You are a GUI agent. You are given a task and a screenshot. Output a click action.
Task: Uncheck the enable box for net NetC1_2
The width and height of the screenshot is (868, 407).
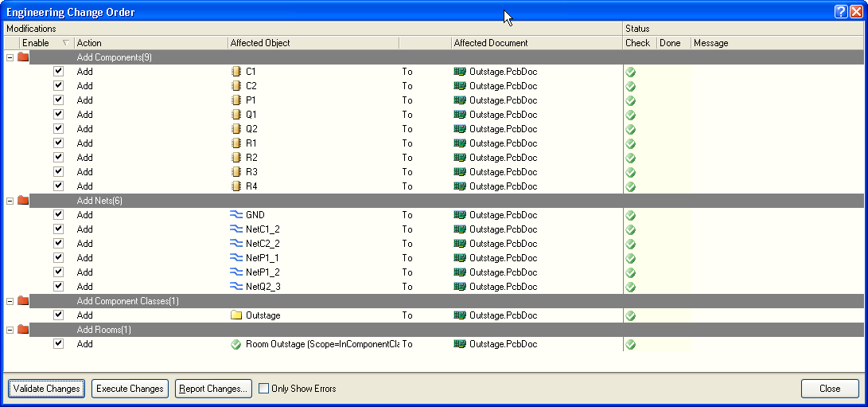(58, 229)
